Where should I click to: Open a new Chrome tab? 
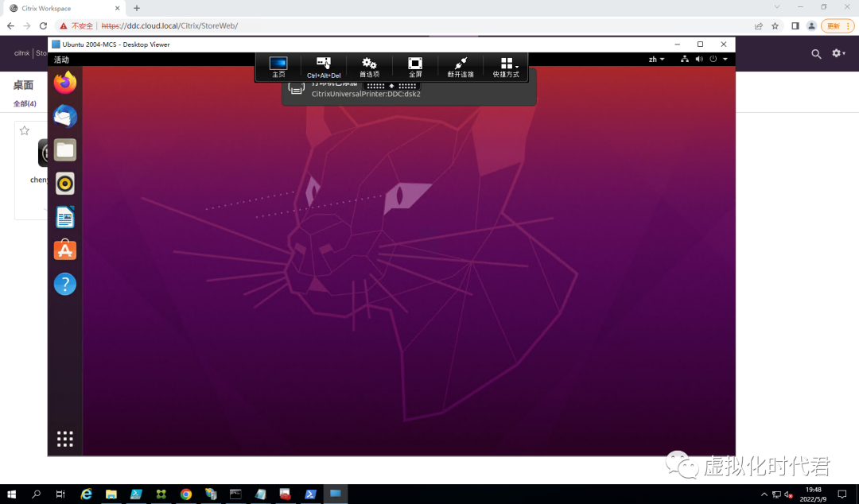(137, 8)
